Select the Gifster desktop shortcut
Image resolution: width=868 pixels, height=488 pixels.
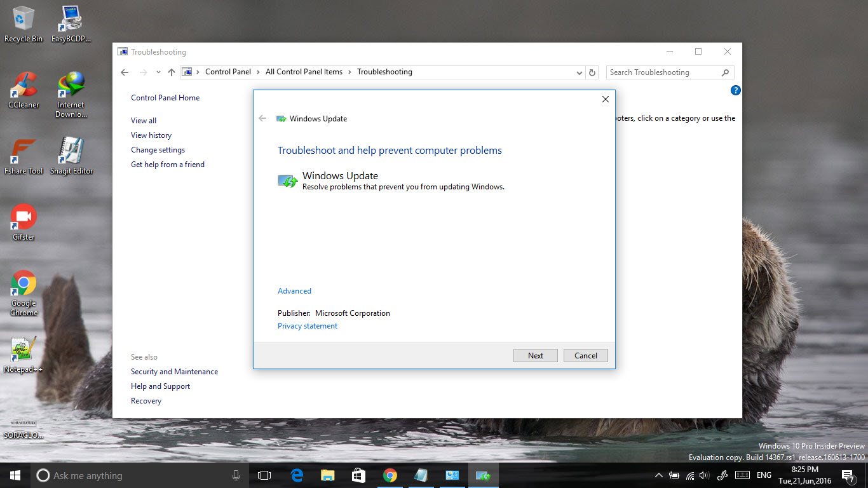pos(24,222)
